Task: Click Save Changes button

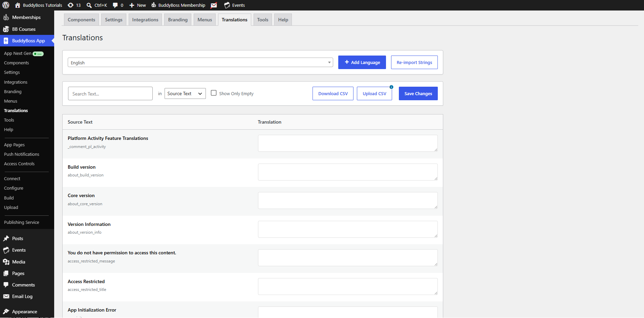Action: [418, 93]
